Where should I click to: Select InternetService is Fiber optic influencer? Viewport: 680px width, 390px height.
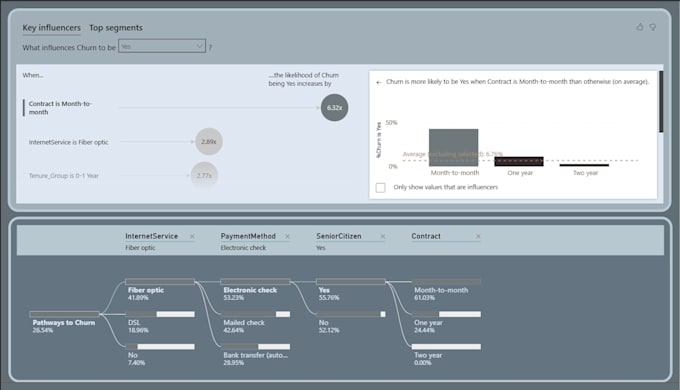pos(69,142)
